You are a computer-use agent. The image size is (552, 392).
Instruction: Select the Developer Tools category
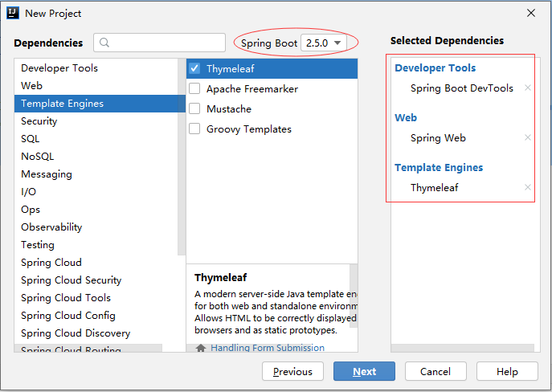pyautogui.click(x=96, y=68)
